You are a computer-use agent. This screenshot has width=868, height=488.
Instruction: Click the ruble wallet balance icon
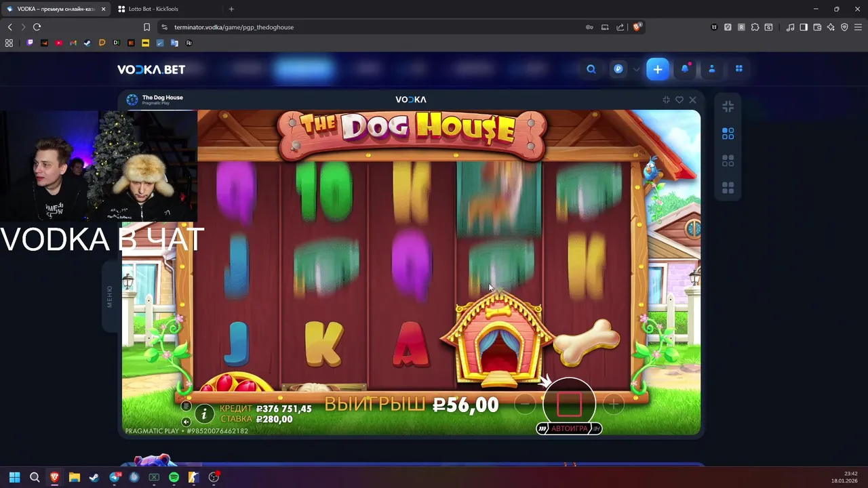(618, 69)
